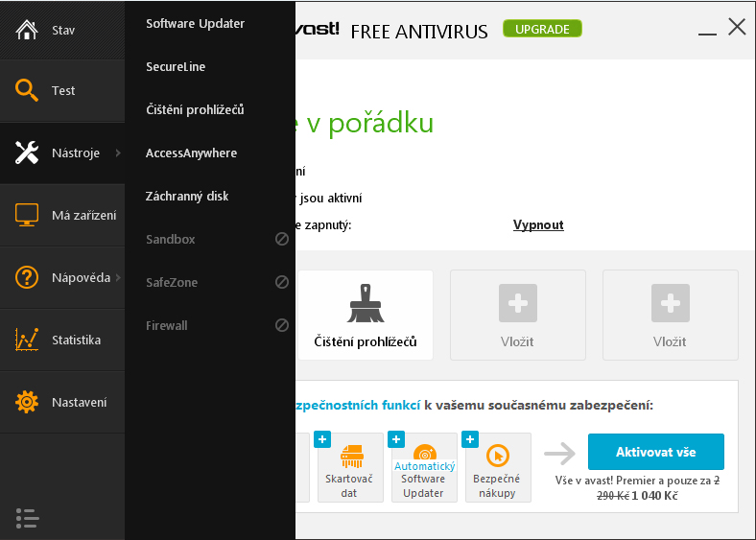Open the list icon at sidebar bottom
Screen dimensions: 756x540
27,518
